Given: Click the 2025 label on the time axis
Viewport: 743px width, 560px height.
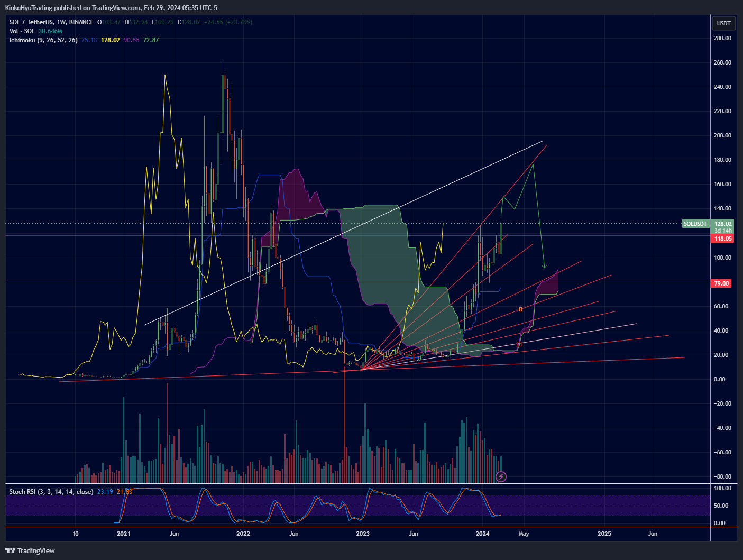Looking at the screenshot, I should (604, 534).
